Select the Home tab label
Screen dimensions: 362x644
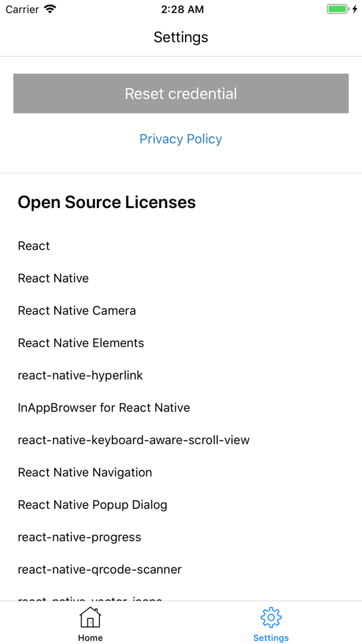pos(90,638)
